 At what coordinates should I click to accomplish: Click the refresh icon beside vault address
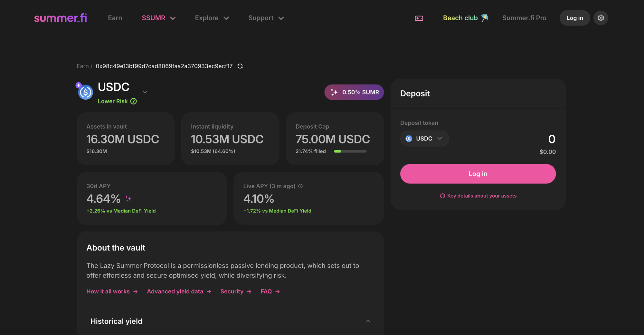pos(240,66)
